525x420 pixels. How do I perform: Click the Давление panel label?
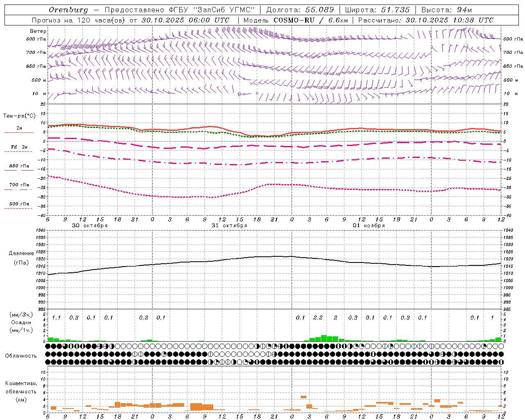21,253
